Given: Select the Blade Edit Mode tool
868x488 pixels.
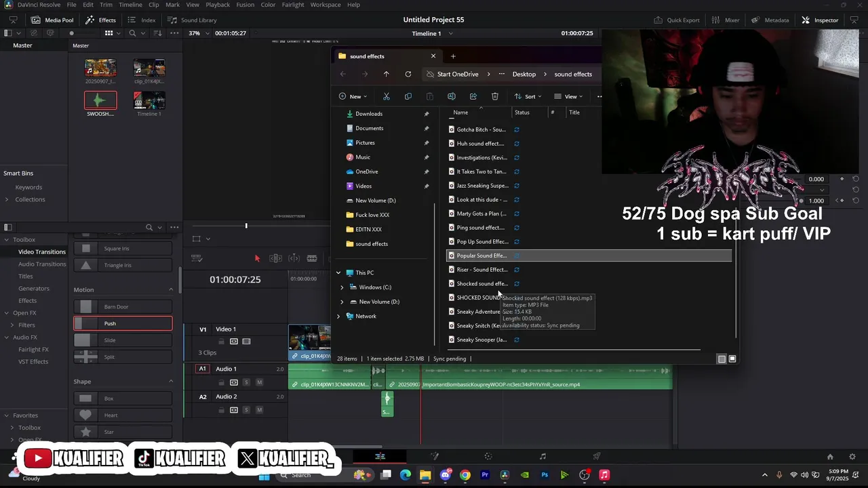Looking at the screenshot, I should 312,258.
